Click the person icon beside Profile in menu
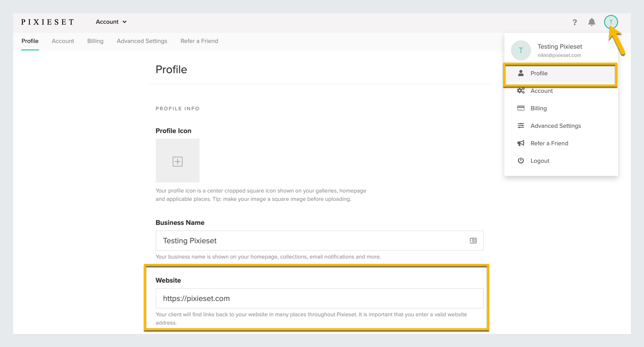This screenshot has width=644, height=347. click(521, 73)
